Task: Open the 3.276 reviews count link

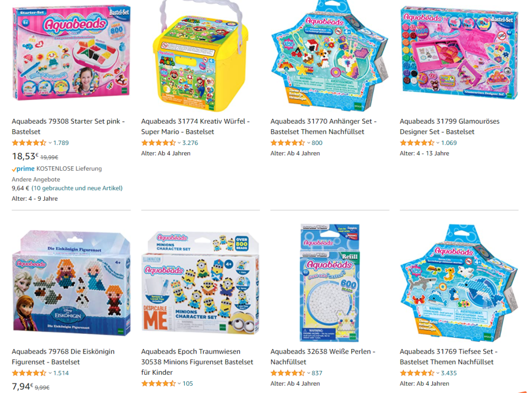Action: tap(190, 143)
